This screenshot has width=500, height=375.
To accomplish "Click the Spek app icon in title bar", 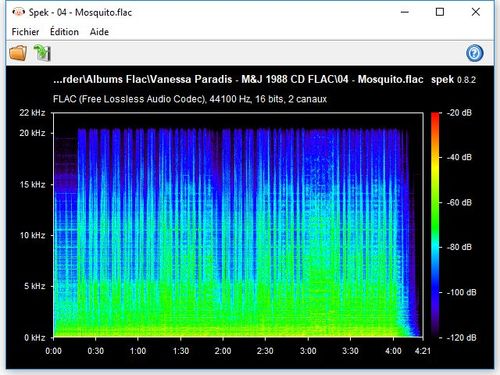I will pos(19,12).
